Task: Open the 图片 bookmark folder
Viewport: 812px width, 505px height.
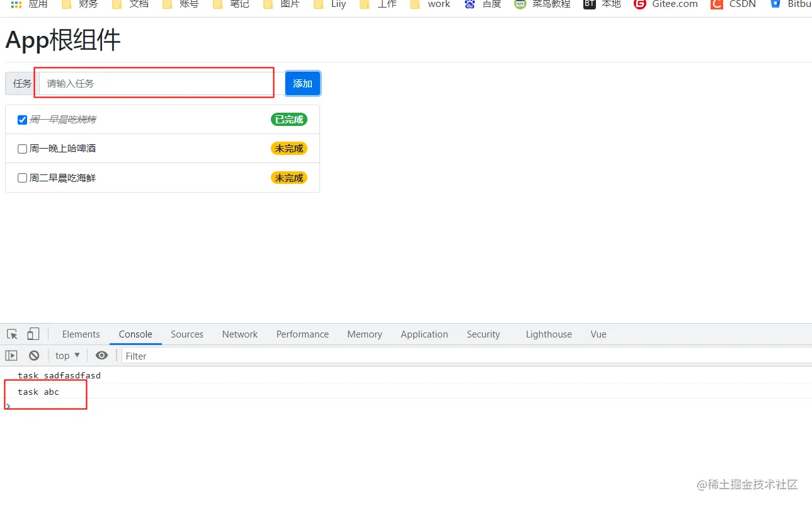Action: click(282, 4)
